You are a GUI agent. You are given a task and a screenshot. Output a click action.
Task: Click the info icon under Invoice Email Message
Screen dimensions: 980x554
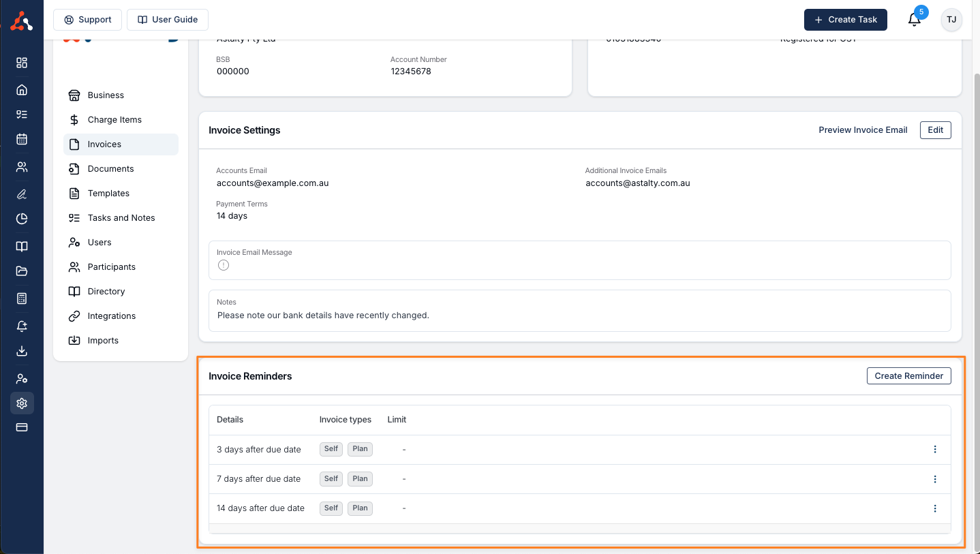[x=224, y=265]
